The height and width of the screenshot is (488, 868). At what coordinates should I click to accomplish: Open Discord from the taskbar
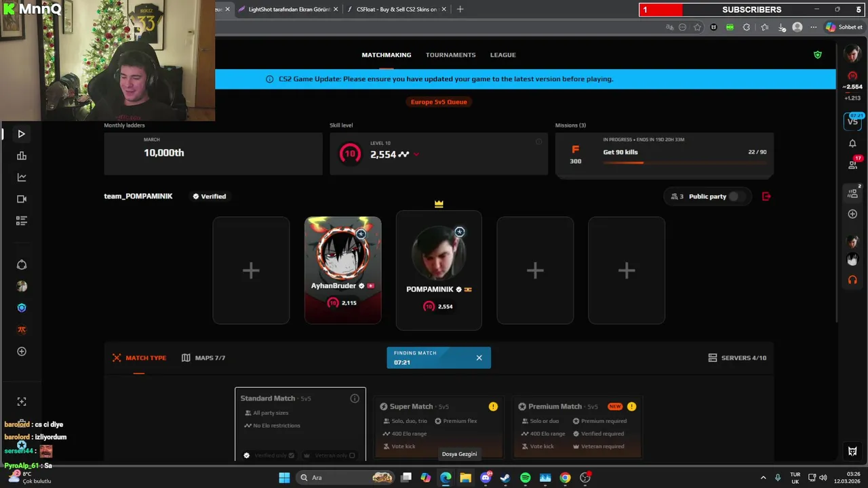486,478
